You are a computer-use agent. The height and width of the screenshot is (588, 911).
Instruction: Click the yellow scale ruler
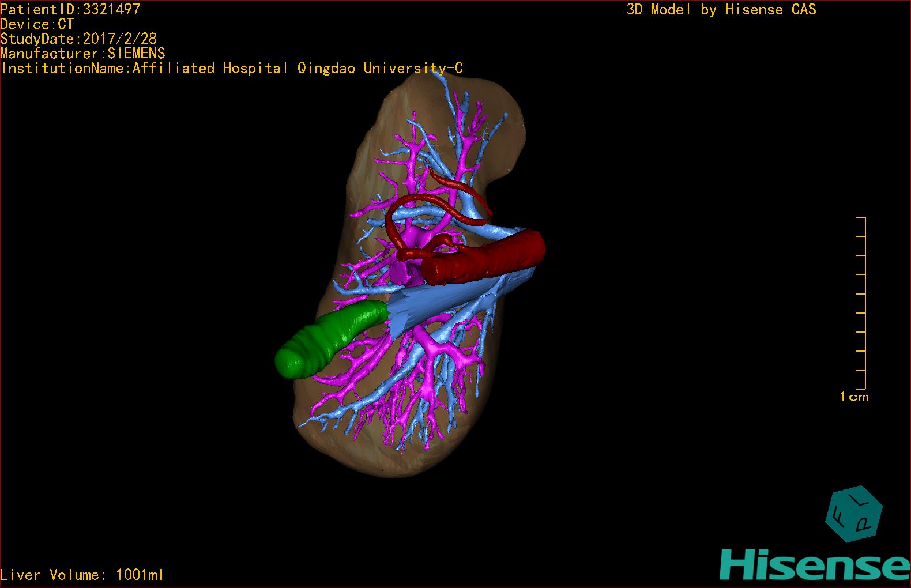[x=861, y=303]
